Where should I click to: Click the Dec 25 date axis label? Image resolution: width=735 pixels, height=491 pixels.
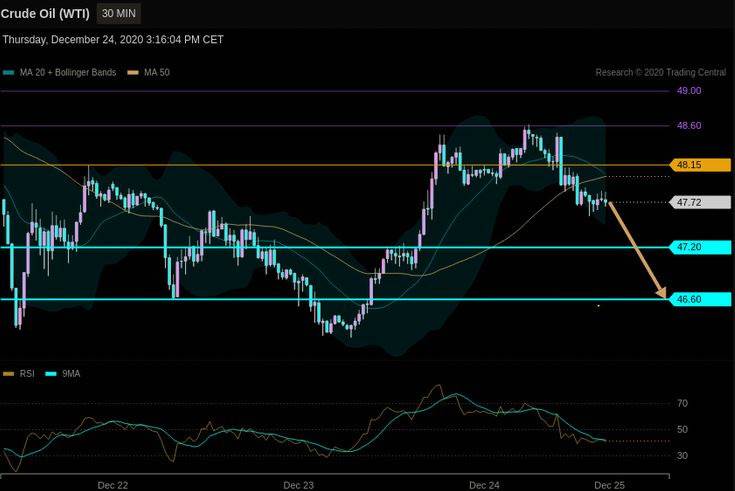[x=609, y=485]
